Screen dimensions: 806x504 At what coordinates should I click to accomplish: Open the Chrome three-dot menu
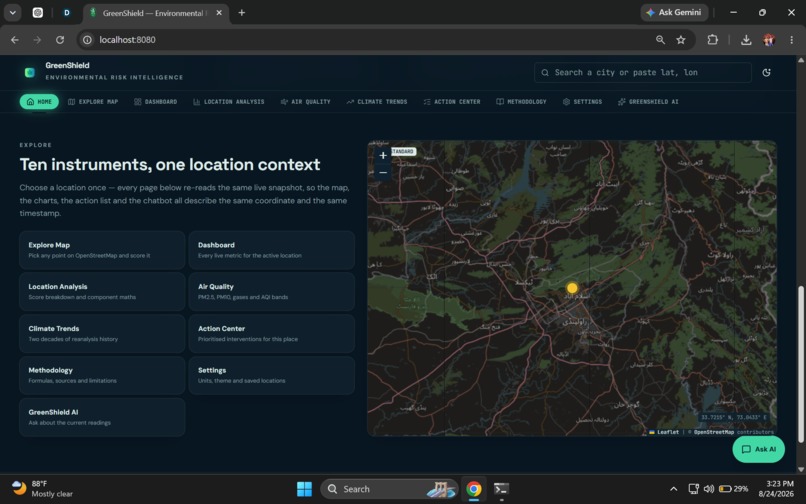[791, 40]
